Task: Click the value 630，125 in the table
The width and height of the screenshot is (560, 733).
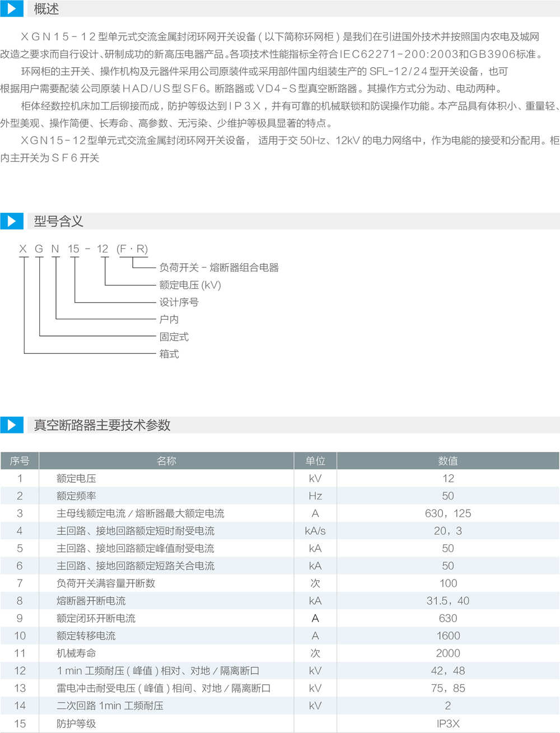Action: click(x=448, y=513)
